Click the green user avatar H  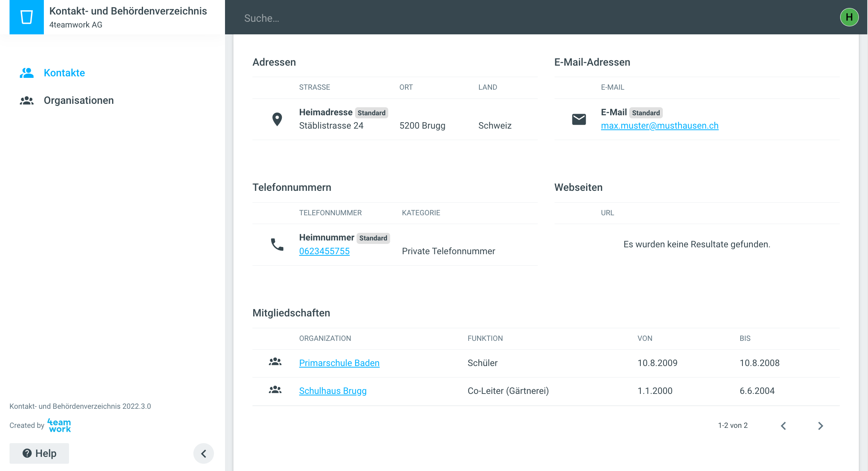coord(849,17)
